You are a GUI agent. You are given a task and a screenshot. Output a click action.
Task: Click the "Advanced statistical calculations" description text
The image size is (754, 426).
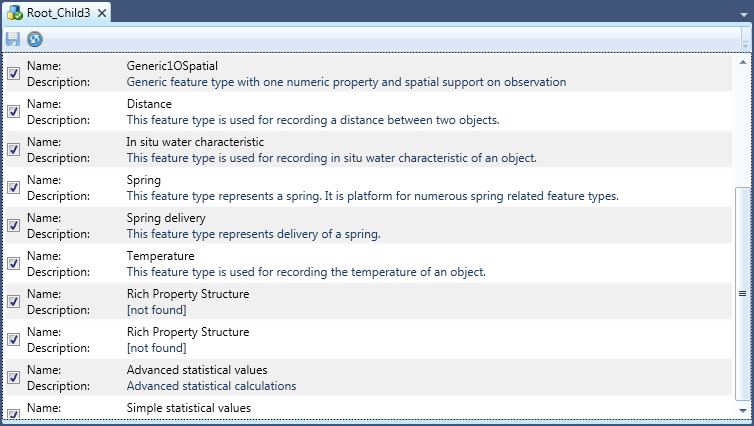point(211,386)
